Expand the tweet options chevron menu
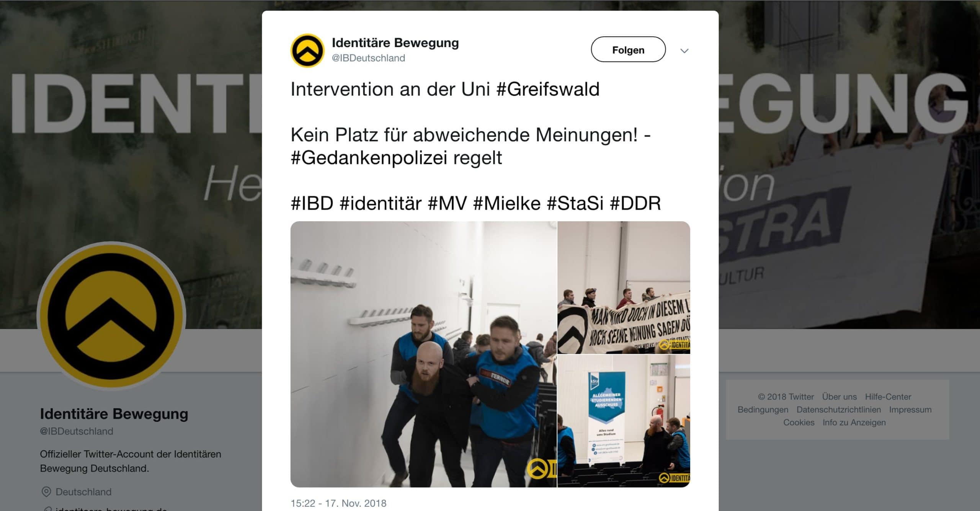The height and width of the screenshot is (511, 980). point(684,51)
